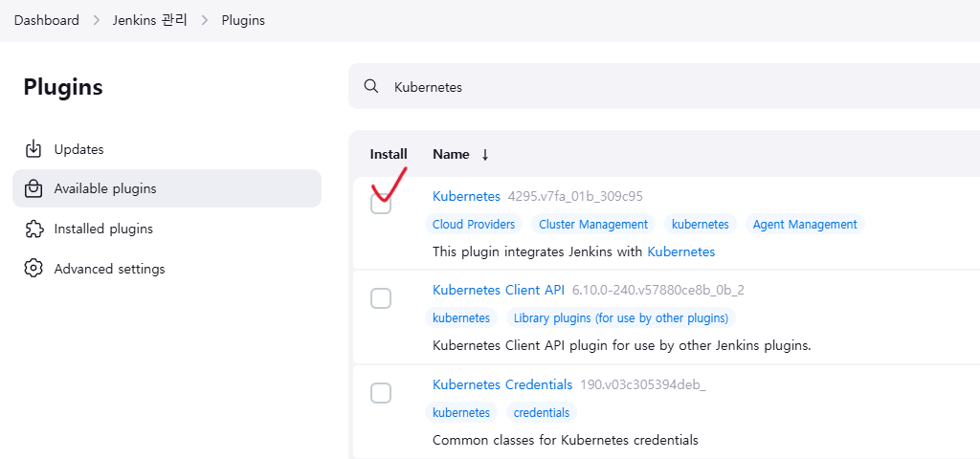Select Available plugins in sidebar
Viewport: 980px width, 459px height.
[167, 188]
